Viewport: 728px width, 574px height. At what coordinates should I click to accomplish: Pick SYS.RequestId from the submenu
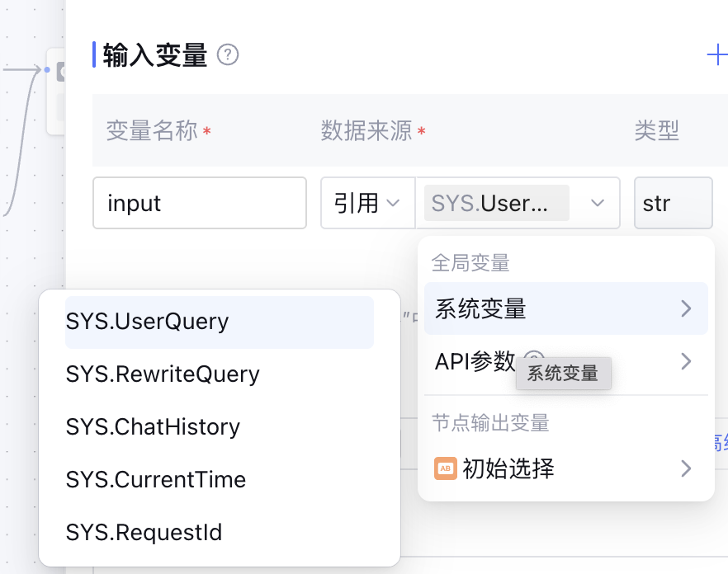tap(144, 533)
